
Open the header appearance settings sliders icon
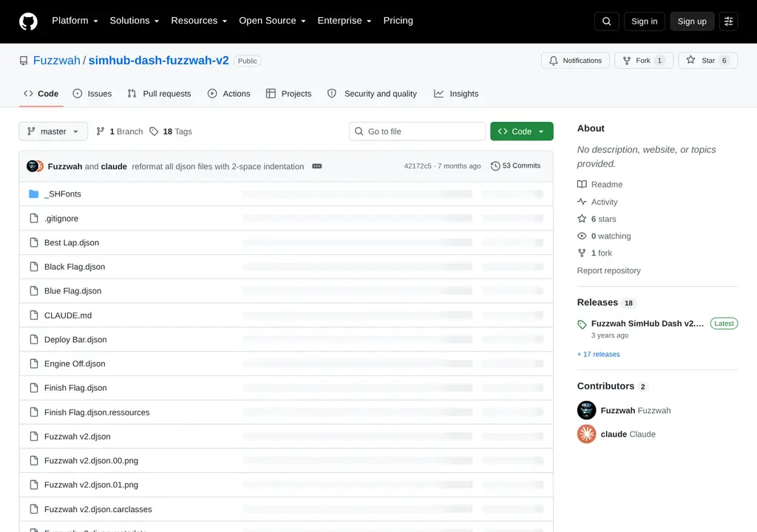(x=728, y=21)
